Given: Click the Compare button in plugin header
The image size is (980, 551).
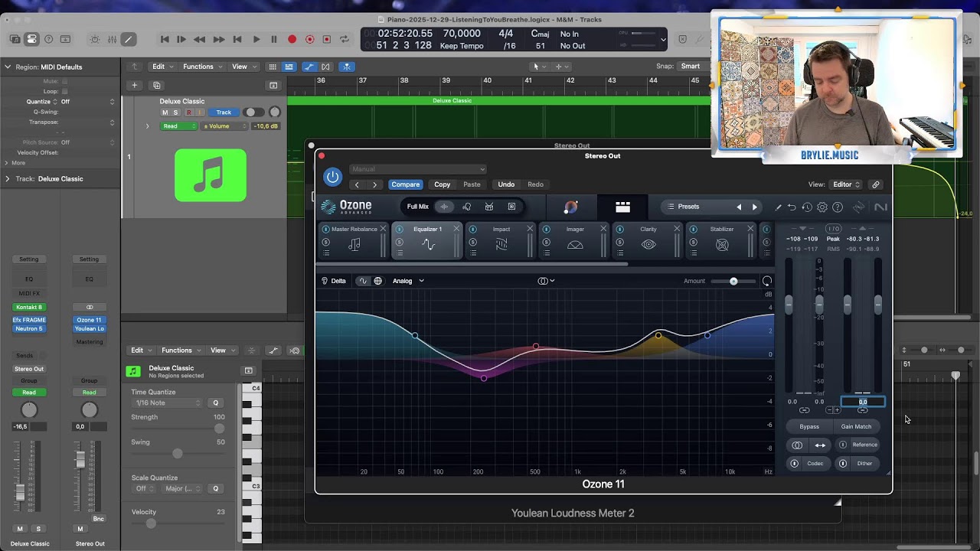Looking at the screenshot, I should (x=405, y=184).
